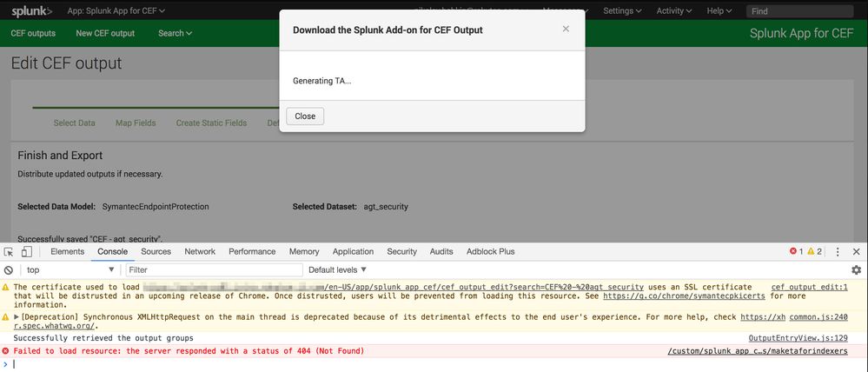Image resolution: width=868 pixels, height=372 pixels.
Task: Open console settings gear icon
Action: [x=856, y=270]
